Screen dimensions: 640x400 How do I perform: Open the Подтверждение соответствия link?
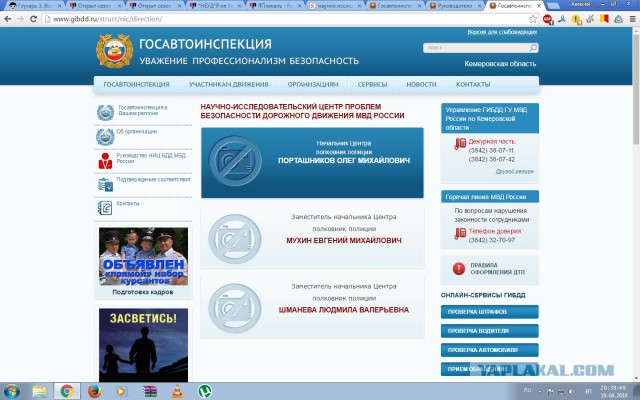[x=153, y=179]
